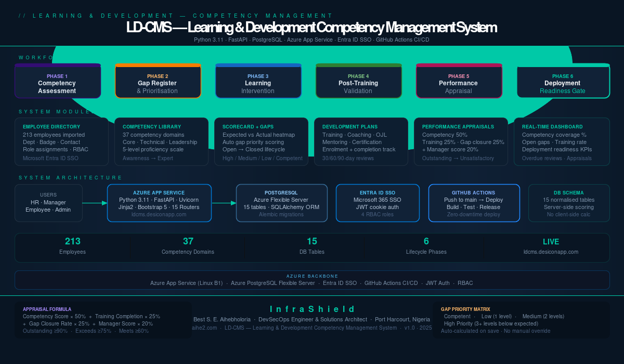This screenshot has height=364, width=624.
Task: Click the "Outstanding → Unsatisfactory" footnote
Action: pos(458,158)
